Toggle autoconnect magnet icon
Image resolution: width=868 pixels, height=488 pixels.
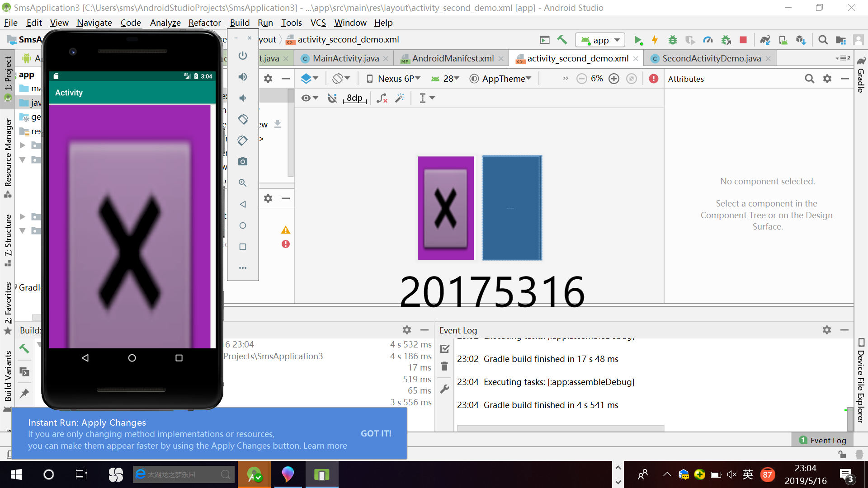click(332, 98)
